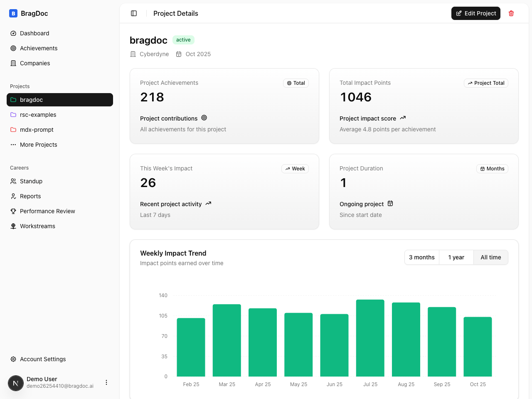532x399 pixels.
Task: Click the Companies building icon
Action: pos(14,63)
